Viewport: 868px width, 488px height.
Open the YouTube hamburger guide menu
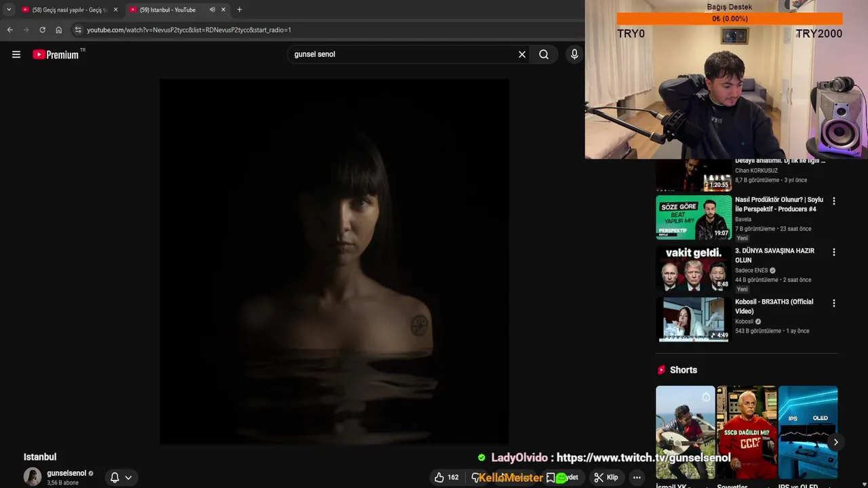tap(16, 54)
